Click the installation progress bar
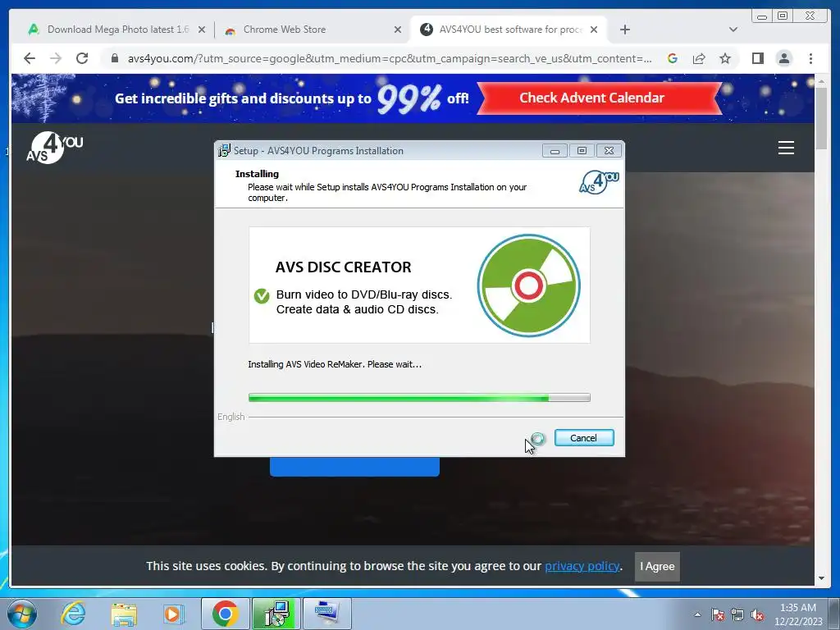This screenshot has height=630, width=840. (419, 398)
